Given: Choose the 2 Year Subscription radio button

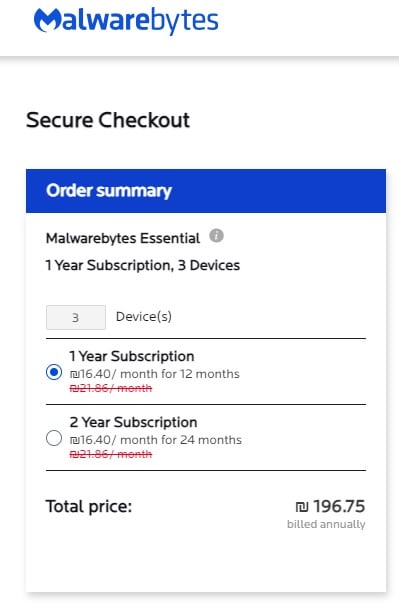Looking at the screenshot, I should coord(54,438).
